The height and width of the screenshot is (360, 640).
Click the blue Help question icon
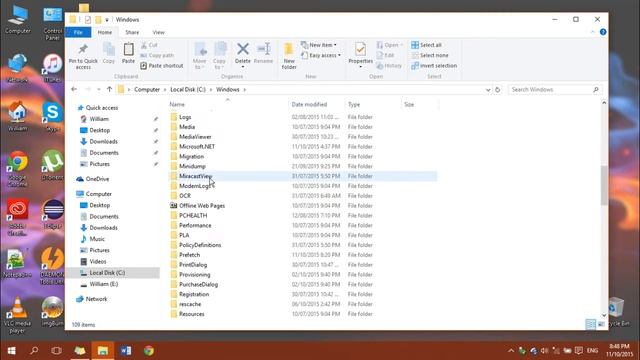[603, 32]
